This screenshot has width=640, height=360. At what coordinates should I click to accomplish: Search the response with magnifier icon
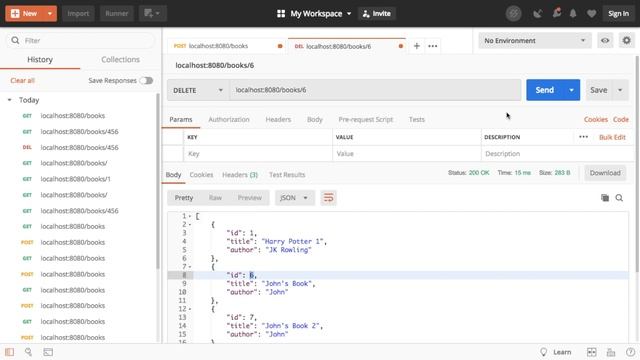pos(619,198)
